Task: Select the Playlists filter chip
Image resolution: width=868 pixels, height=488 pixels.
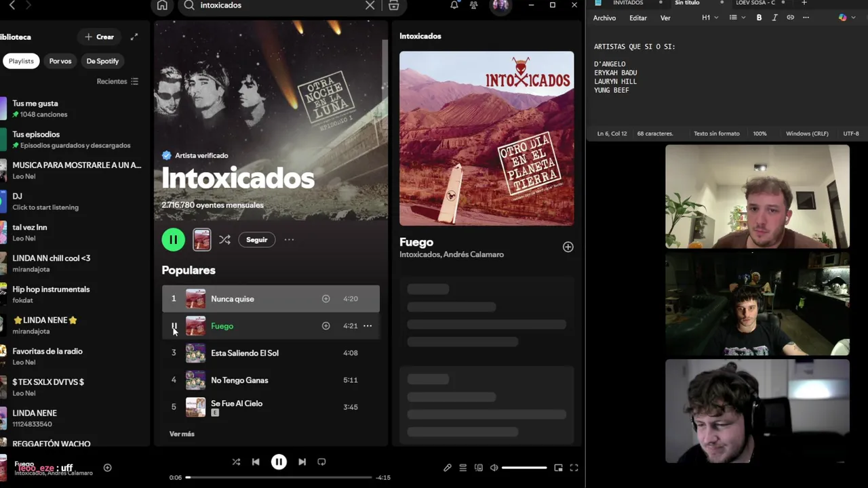Action: [x=21, y=61]
